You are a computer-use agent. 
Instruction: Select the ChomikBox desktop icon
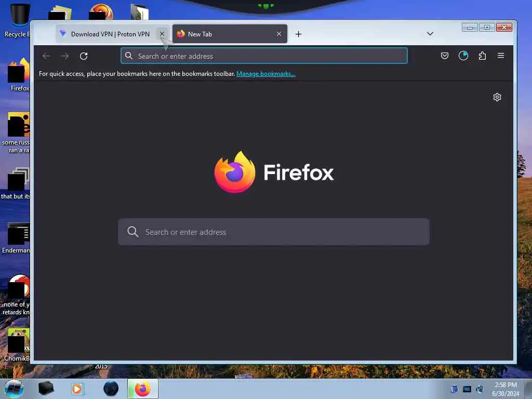coord(18,345)
